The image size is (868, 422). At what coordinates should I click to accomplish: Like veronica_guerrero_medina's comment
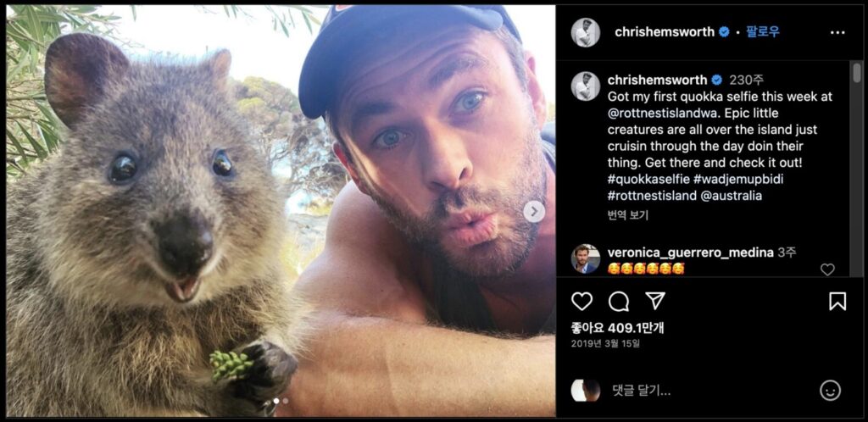[x=827, y=269]
